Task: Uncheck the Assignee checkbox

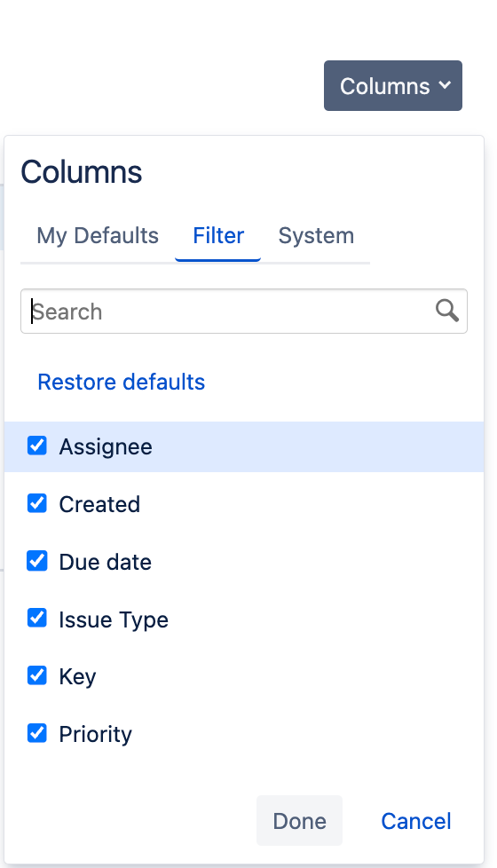Action: click(37, 445)
